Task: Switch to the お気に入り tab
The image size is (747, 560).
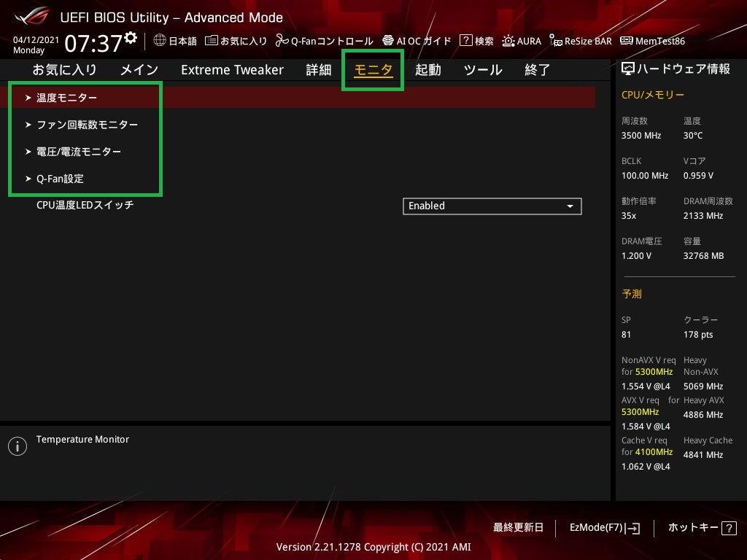Action: click(64, 70)
